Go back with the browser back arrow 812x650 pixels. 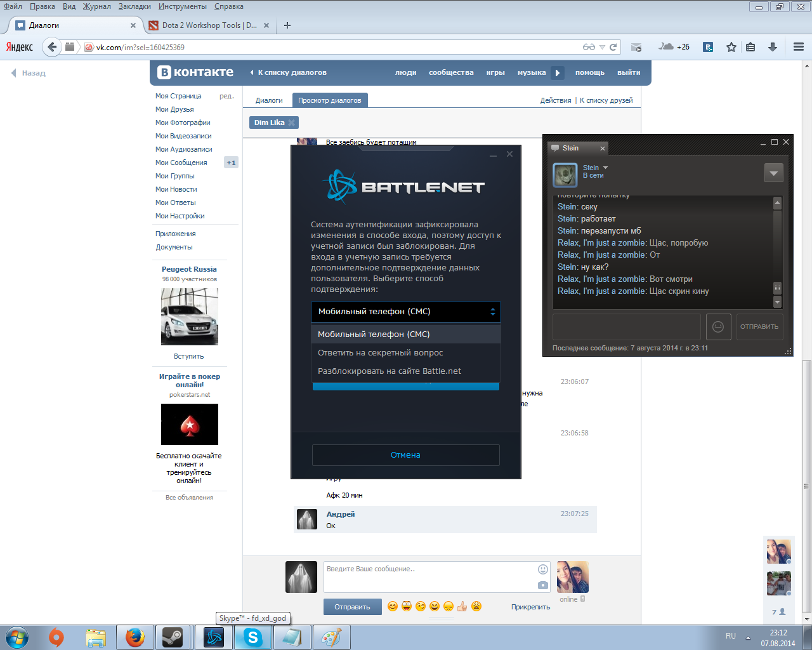coord(52,47)
